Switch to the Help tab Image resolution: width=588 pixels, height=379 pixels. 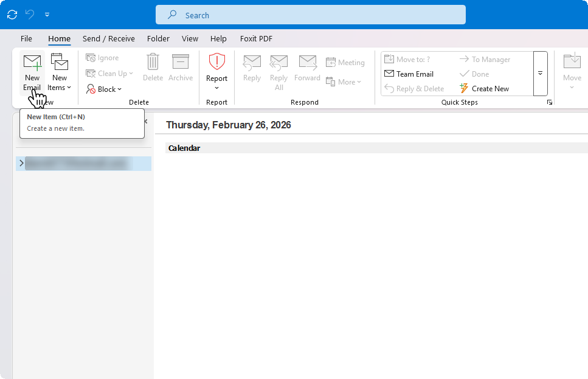pos(218,39)
